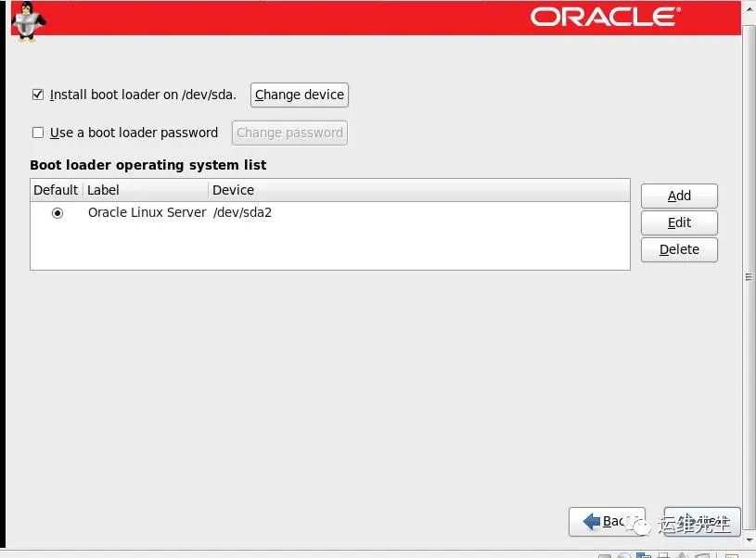Select Oracle Linux Server default radio button

point(58,213)
